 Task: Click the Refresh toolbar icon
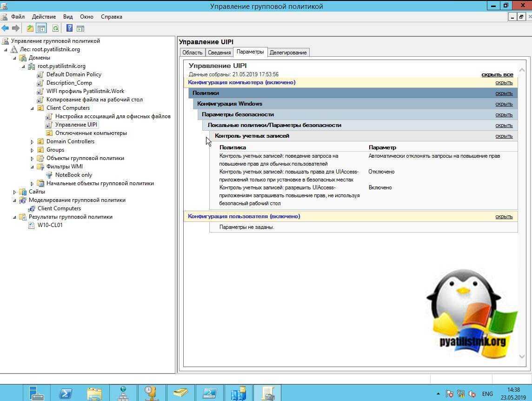(55, 28)
